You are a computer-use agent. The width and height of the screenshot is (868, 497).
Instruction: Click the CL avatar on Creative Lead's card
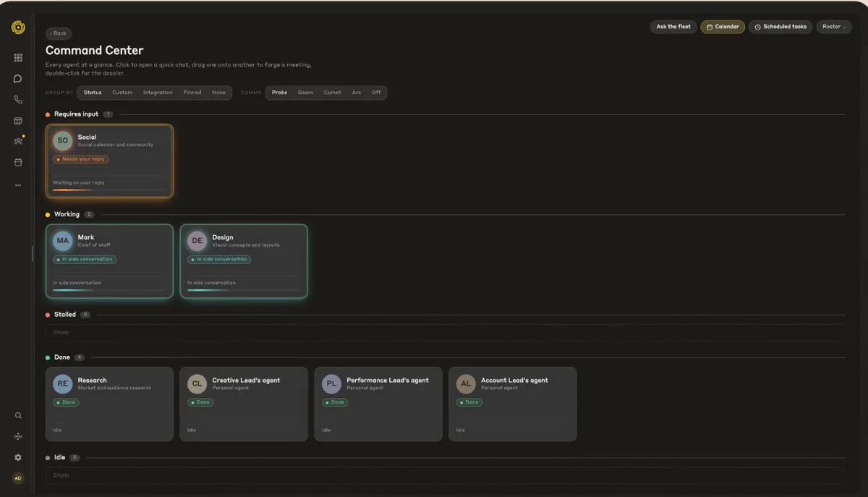197,383
